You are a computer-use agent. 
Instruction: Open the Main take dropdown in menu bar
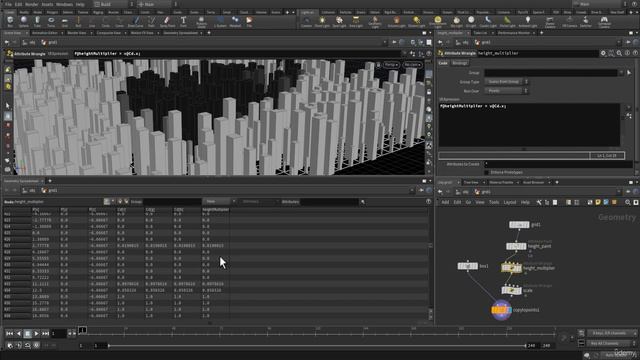[600, 4]
